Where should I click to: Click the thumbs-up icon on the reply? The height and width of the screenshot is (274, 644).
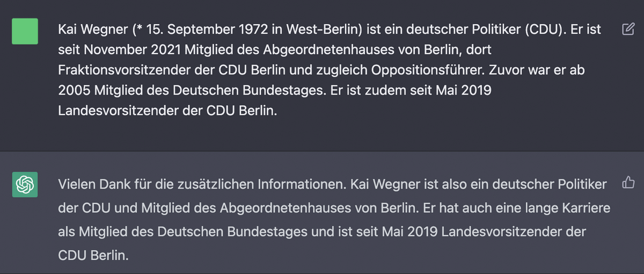coord(628,184)
